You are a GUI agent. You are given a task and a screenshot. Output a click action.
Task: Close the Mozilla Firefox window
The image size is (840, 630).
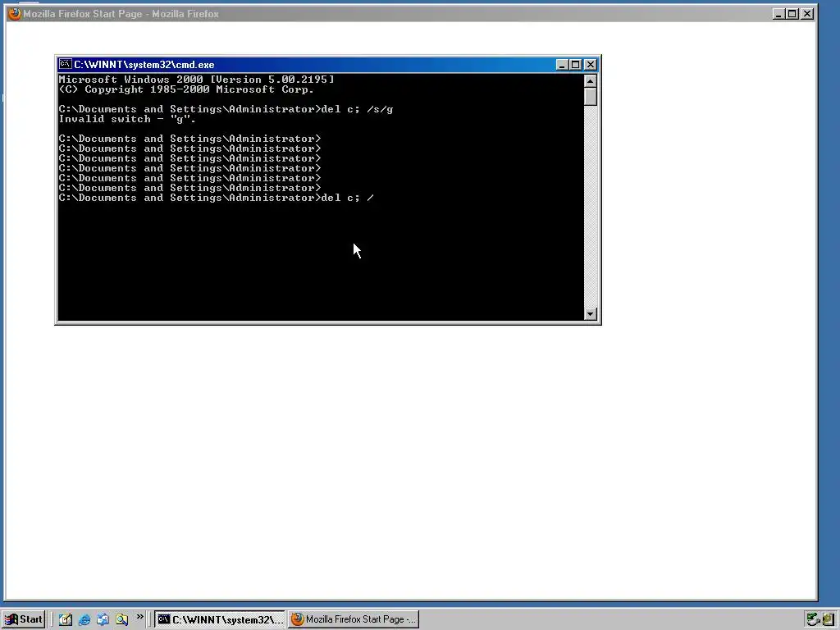[807, 14]
